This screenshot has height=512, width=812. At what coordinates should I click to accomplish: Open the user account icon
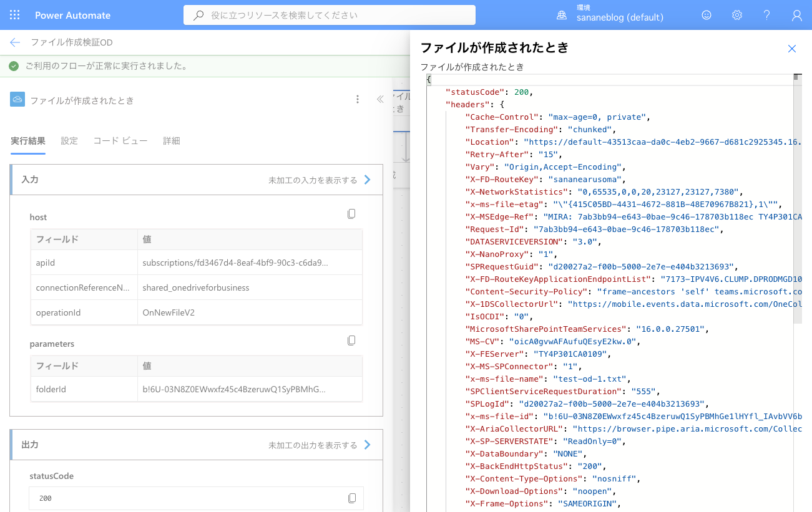tap(797, 15)
